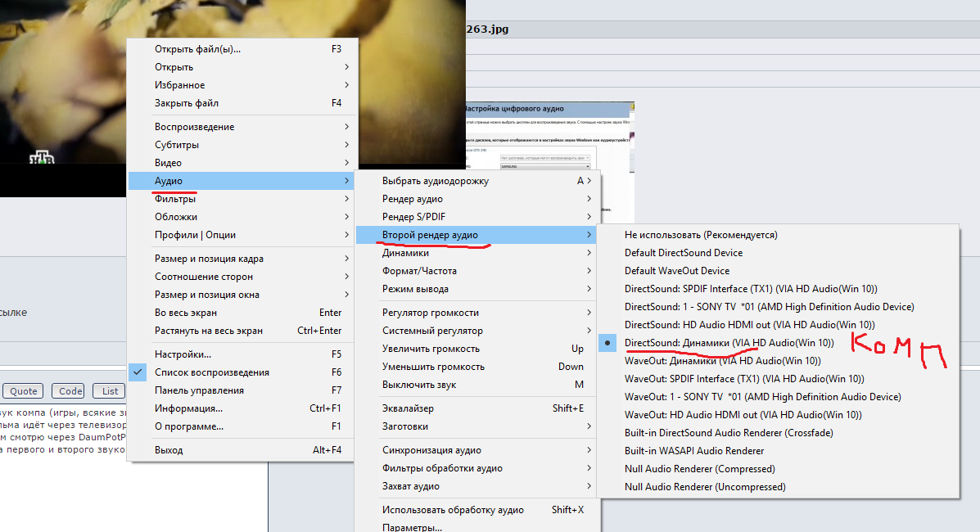Click Выход to exit the player

point(242,450)
